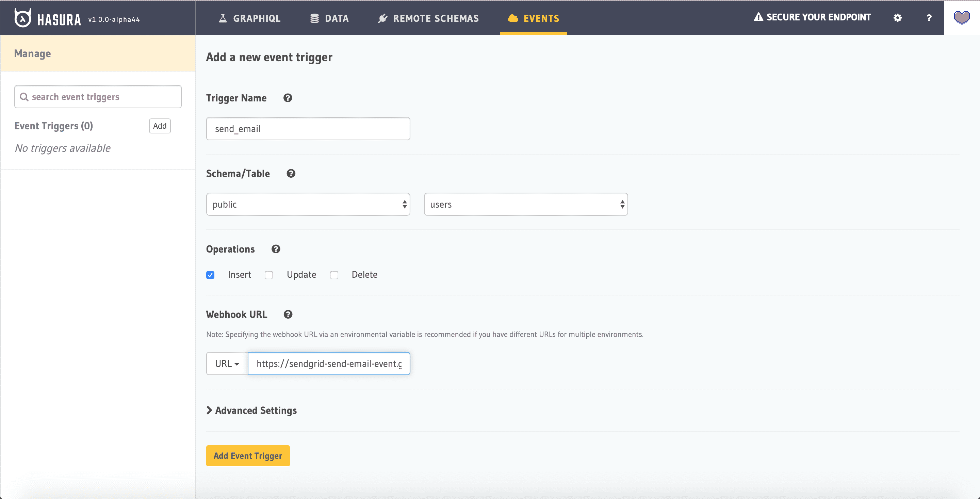980x499 pixels.
Task: Click the help question mark icon
Action: click(928, 18)
